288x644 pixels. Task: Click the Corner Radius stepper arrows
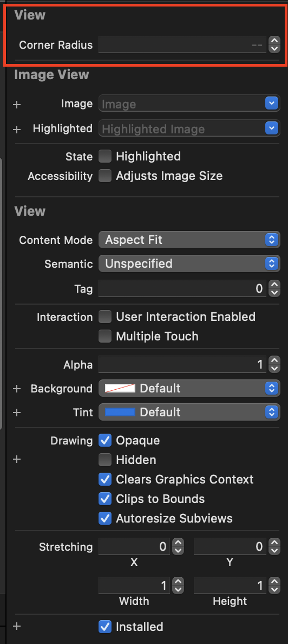pos(274,44)
